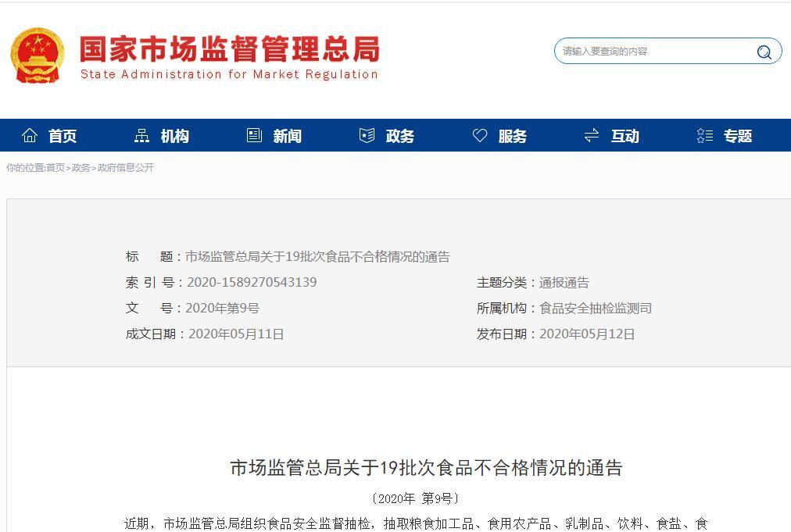This screenshot has height=532, width=791.
Task: Open the 首页 menu item
Action: point(62,135)
